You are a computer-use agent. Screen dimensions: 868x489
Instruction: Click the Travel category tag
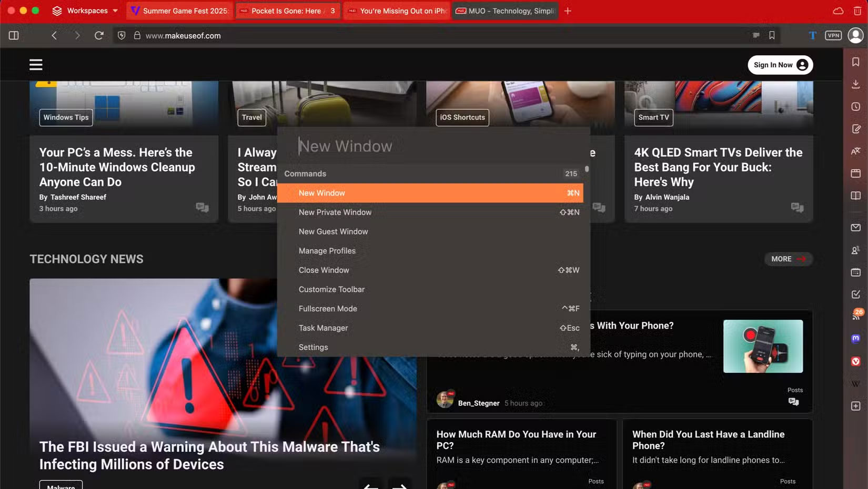pyautogui.click(x=252, y=117)
